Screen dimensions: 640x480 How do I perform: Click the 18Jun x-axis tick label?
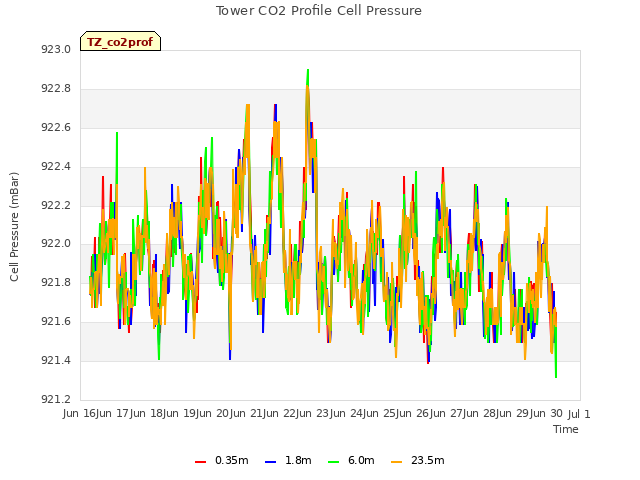click(x=164, y=413)
